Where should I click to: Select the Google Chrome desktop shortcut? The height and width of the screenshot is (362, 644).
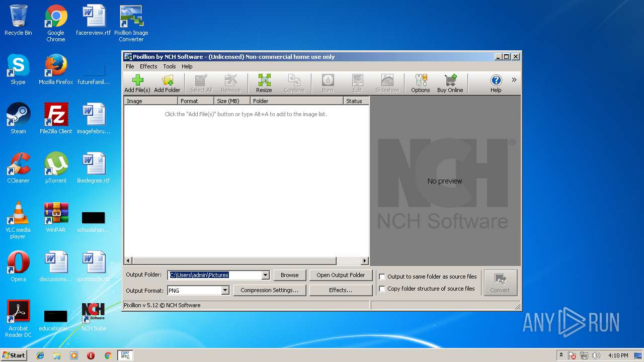(x=56, y=23)
